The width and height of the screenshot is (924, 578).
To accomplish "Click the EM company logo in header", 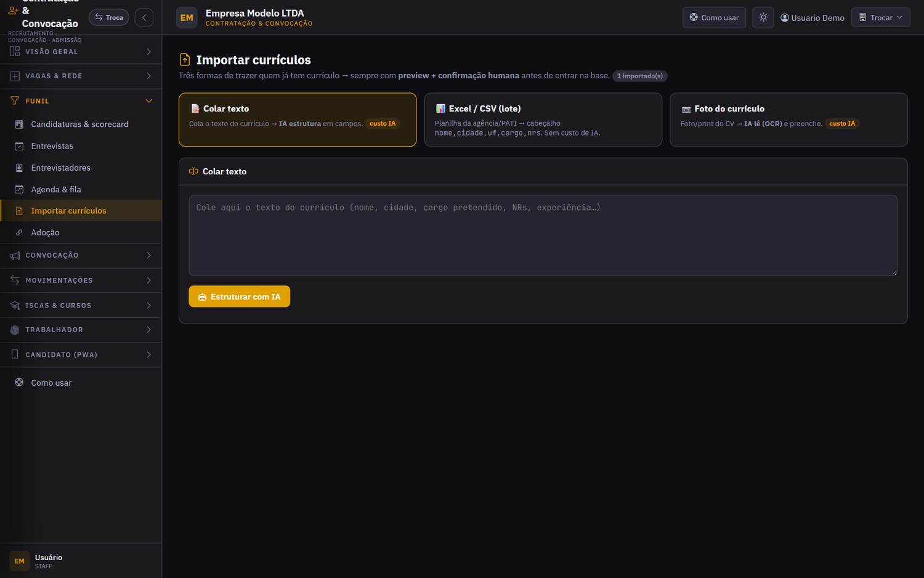I will point(187,18).
